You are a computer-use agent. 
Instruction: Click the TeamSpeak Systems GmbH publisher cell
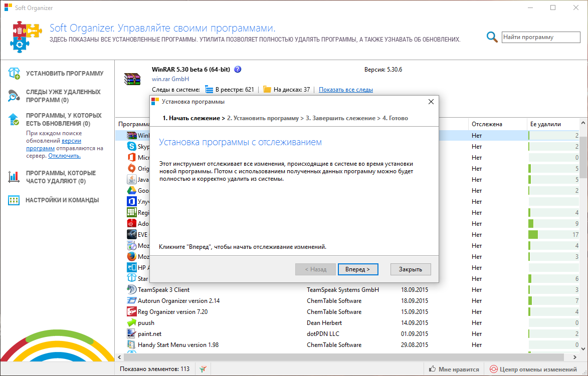coord(343,289)
